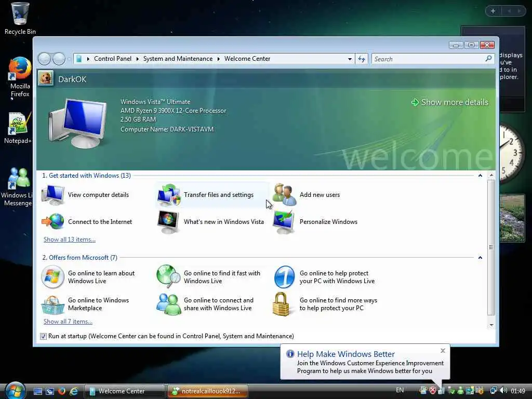Click the EN language bar indicator

(400, 390)
